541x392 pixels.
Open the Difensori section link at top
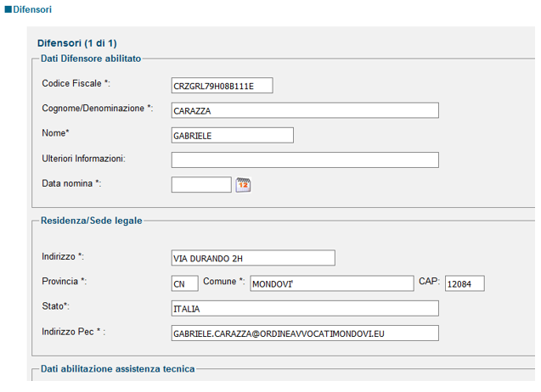(32, 9)
